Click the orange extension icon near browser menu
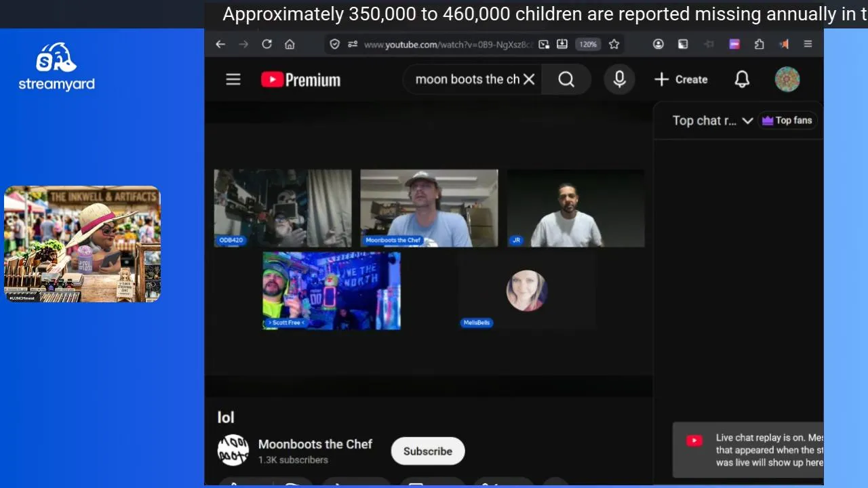The width and height of the screenshot is (868, 488). pos(784,44)
